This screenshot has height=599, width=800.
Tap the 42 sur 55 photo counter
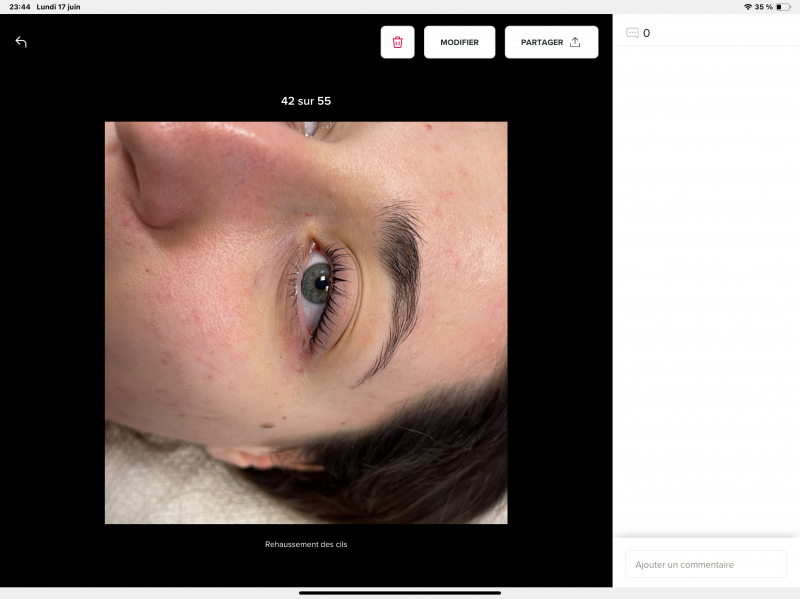[x=306, y=101]
